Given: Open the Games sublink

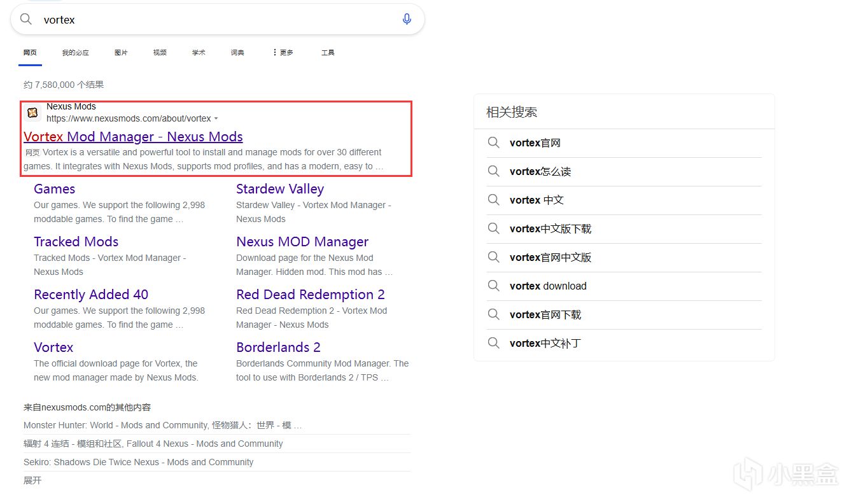Looking at the screenshot, I should pyautogui.click(x=55, y=189).
